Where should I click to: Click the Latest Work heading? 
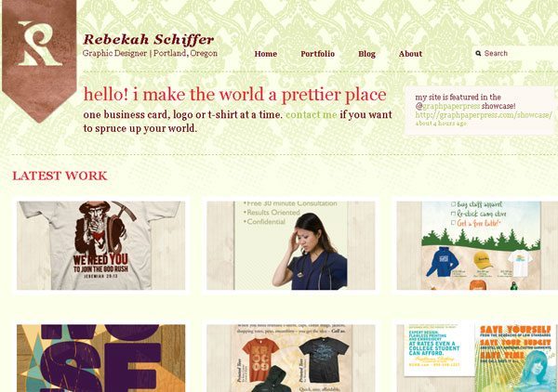[x=60, y=176]
